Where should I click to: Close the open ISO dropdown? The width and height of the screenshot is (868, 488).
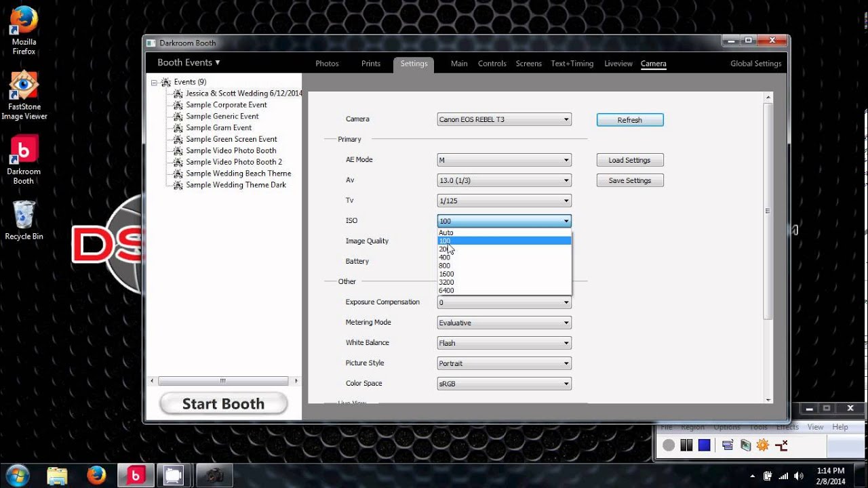coord(505,221)
